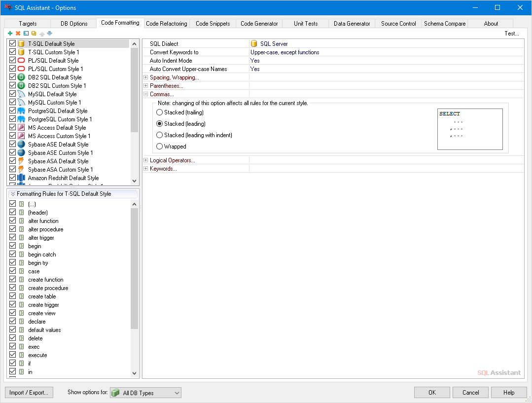Image resolution: width=532 pixels, height=403 pixels.
Task: Click the orange X delete style icon
Action: pyautogui.click(x=18, y=34)
